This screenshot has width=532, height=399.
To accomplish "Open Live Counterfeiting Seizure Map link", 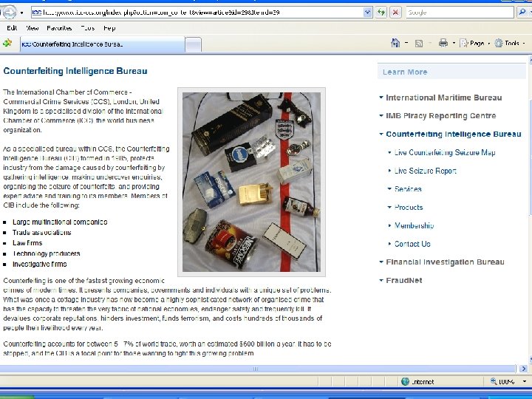I will 445,153.
